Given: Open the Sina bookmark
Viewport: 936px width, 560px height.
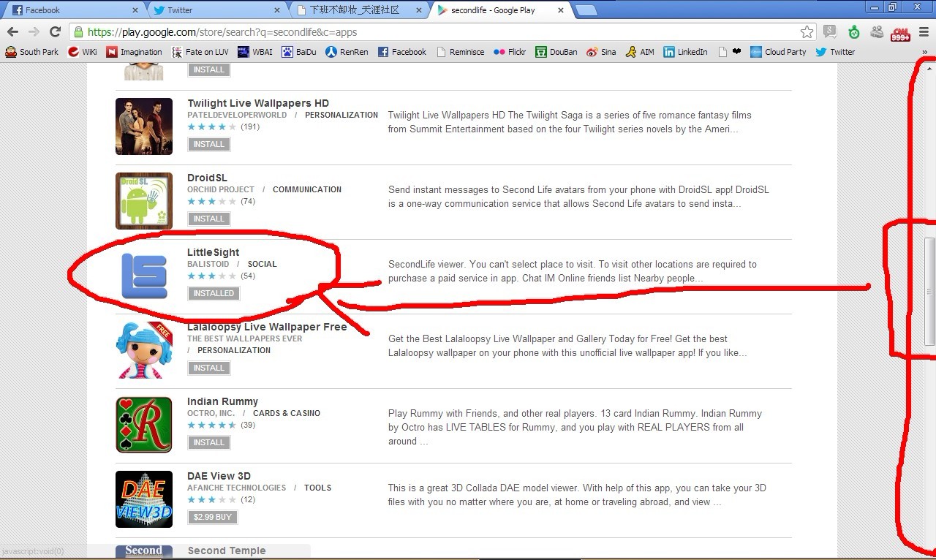Looking at the screenshot, I should 601,52.
